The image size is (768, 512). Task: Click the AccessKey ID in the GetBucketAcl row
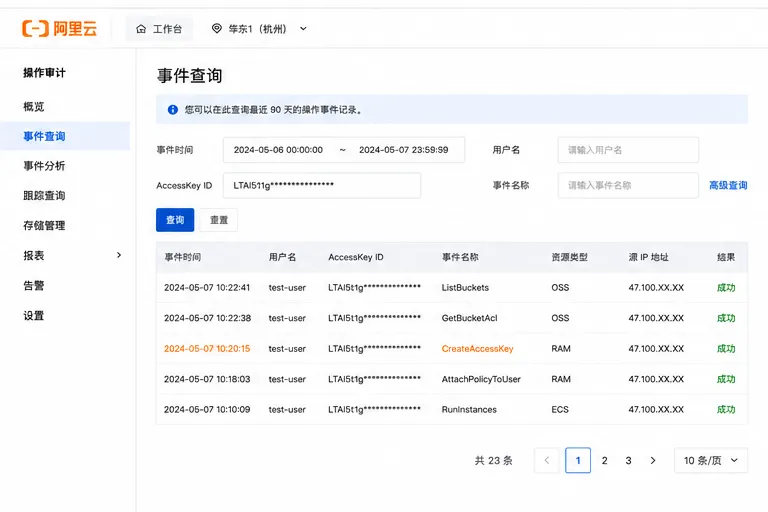(374, 318)
